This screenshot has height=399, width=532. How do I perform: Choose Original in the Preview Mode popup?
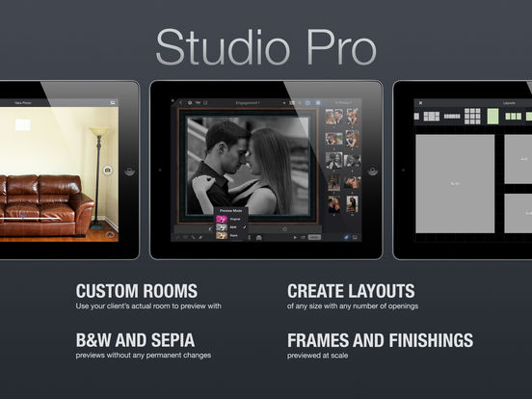click(x=230, y=219)
